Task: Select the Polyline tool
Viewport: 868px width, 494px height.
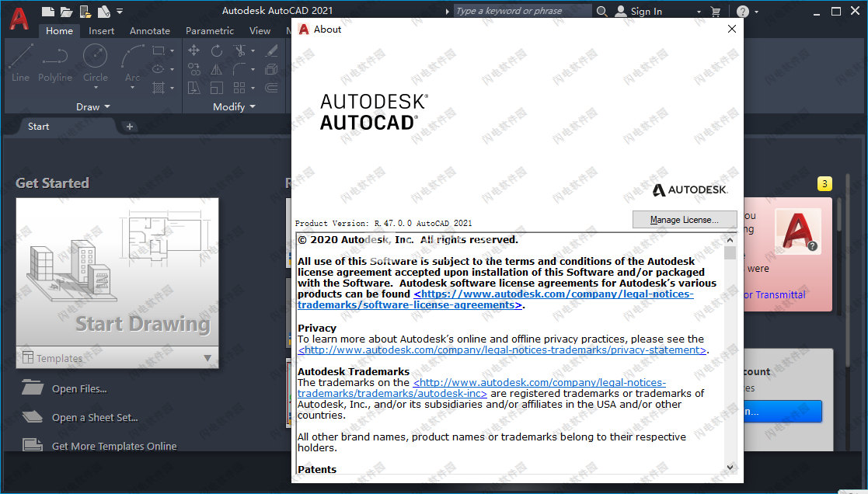Action: click(x=55, y=64)
